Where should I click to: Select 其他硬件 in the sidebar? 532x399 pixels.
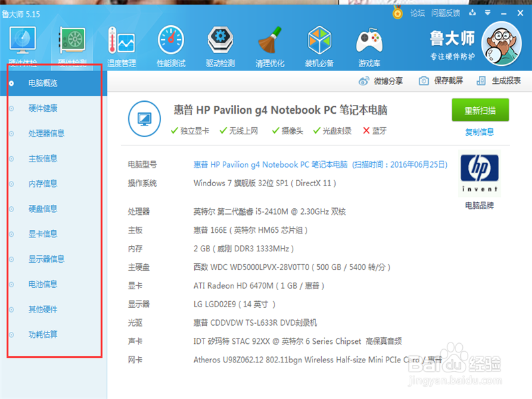click(x=43, y=309)
